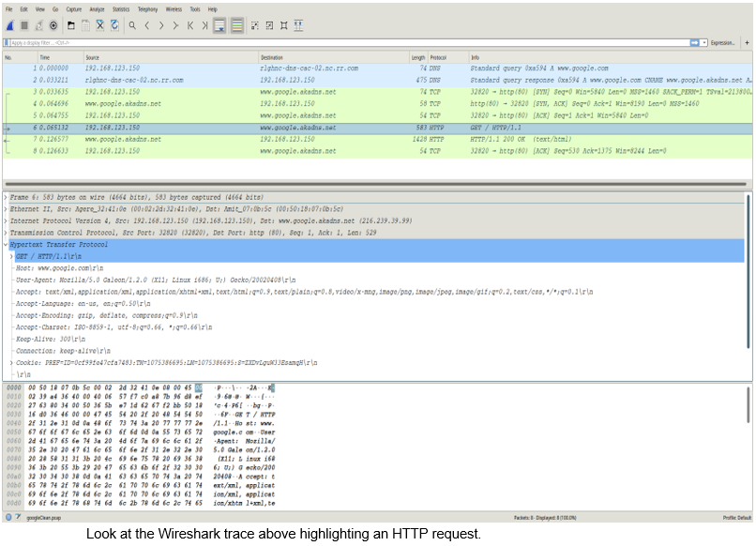Open the Telephony menu

(x=147, y=9)
